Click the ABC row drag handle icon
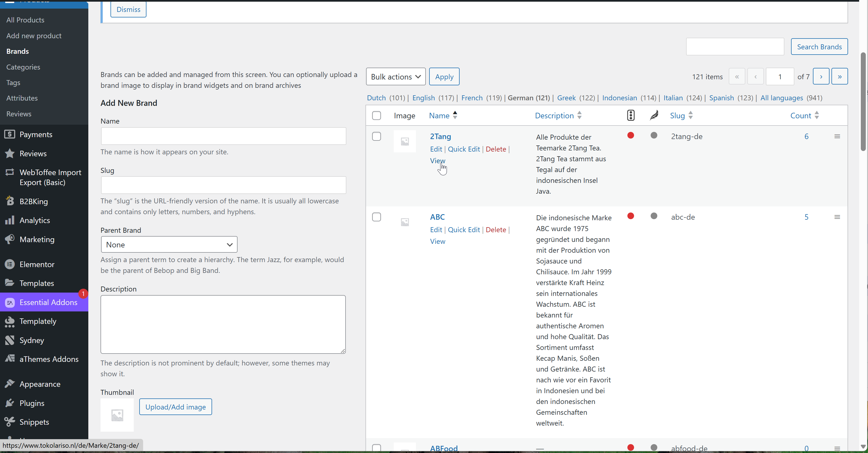 [837, 217]
